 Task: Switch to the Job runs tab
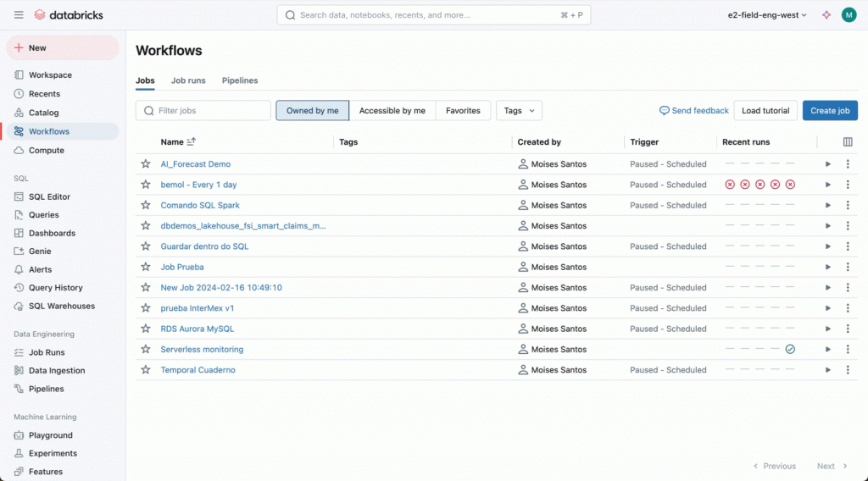pyautogui.click(x=188, y=80)
